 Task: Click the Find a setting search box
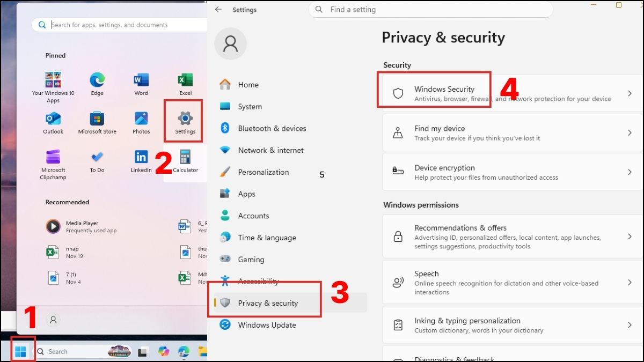tap(430, 10)
